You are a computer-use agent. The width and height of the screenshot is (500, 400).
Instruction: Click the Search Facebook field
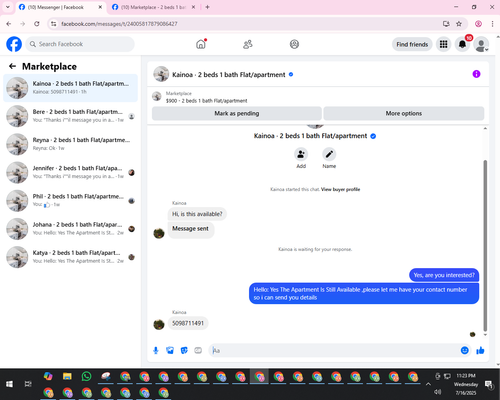click(x=80, y=44)
